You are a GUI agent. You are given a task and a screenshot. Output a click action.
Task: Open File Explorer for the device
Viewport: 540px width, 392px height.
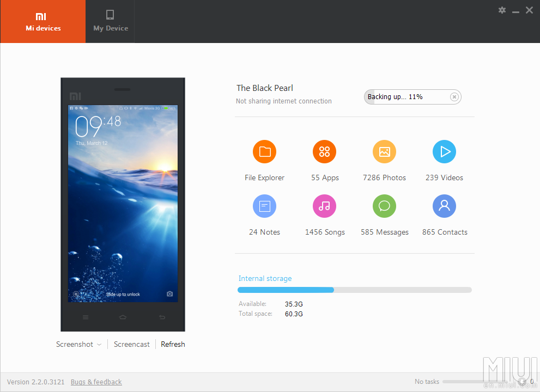(264, 151)
